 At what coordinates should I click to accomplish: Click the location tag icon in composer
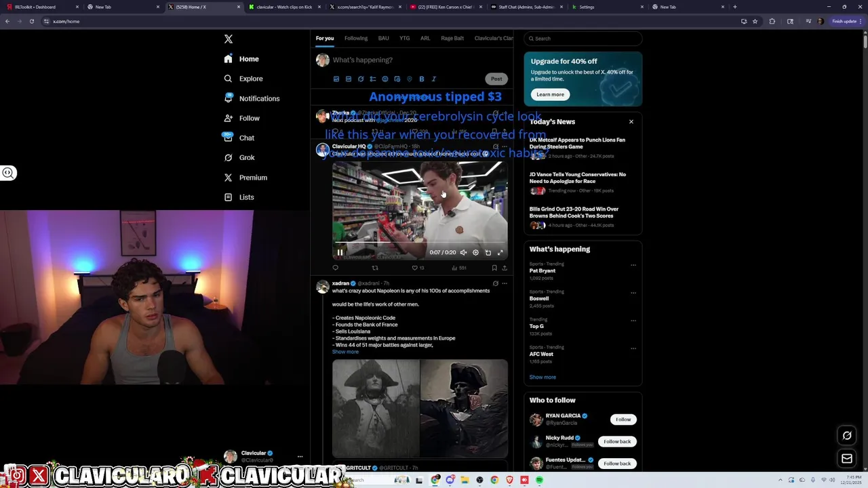(410, 79)
